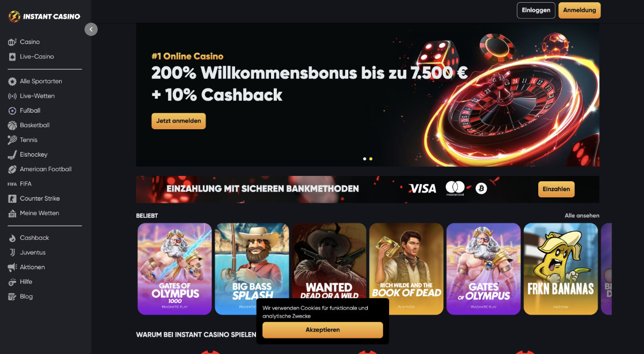This screenshot has height=354, width=644.
Task: Switch to the first banner slide dot
Action: (x=364, y=159)
